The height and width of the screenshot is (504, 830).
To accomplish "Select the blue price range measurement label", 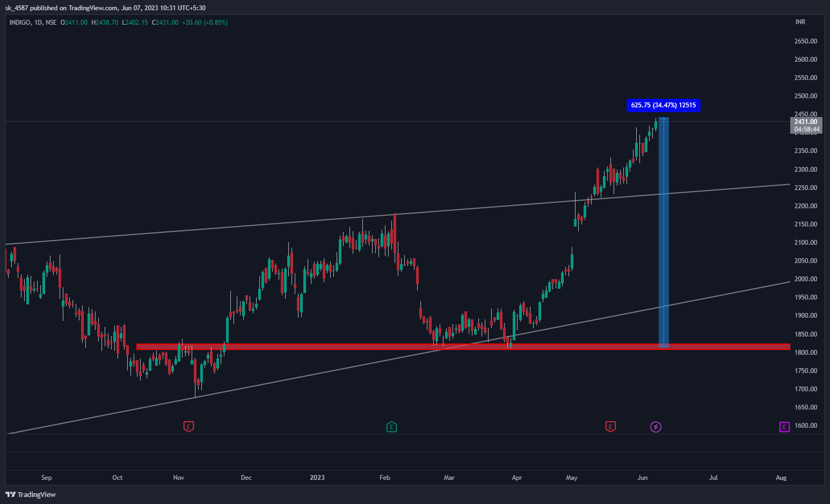I will (664, 105).
